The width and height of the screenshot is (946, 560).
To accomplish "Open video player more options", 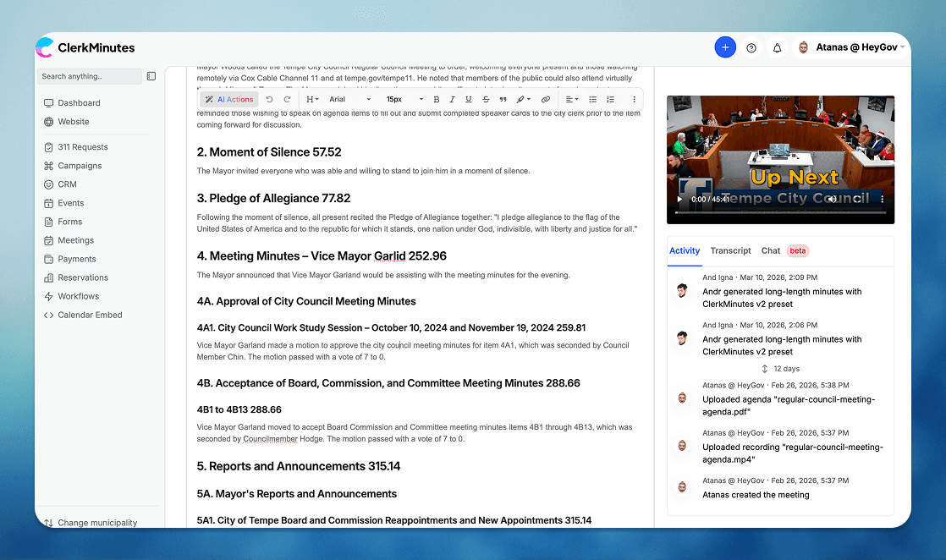I will coord(882,199).
